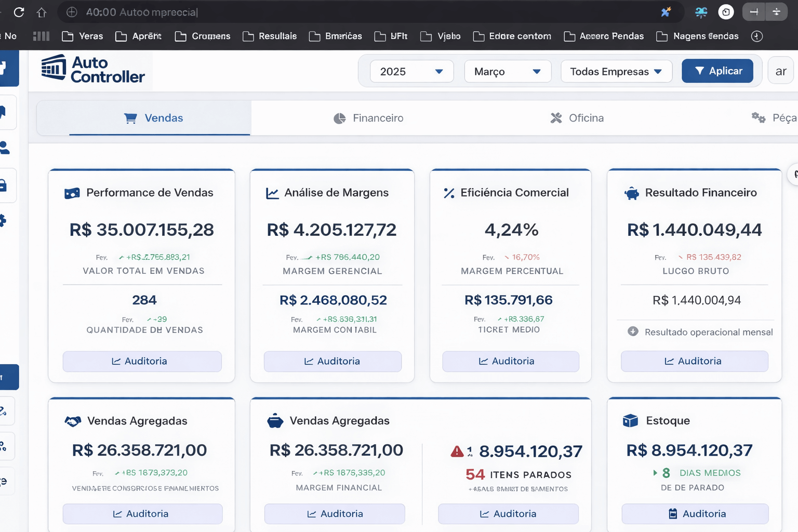
Task: Click the info icon next to Resultado operacional mensal
Action: [632, 331]
